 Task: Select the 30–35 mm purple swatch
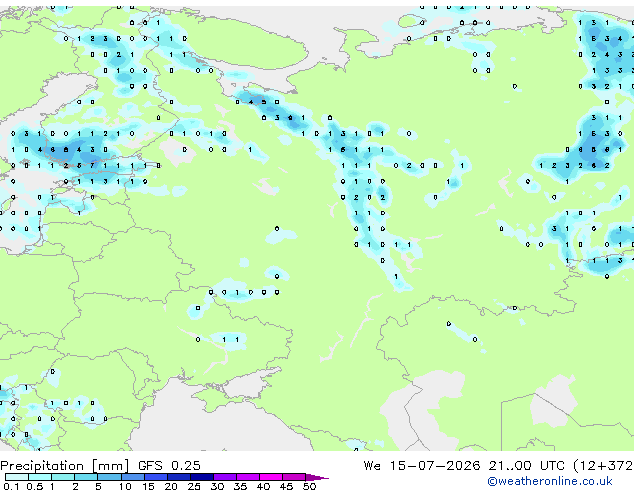click(x=225, y=477)
